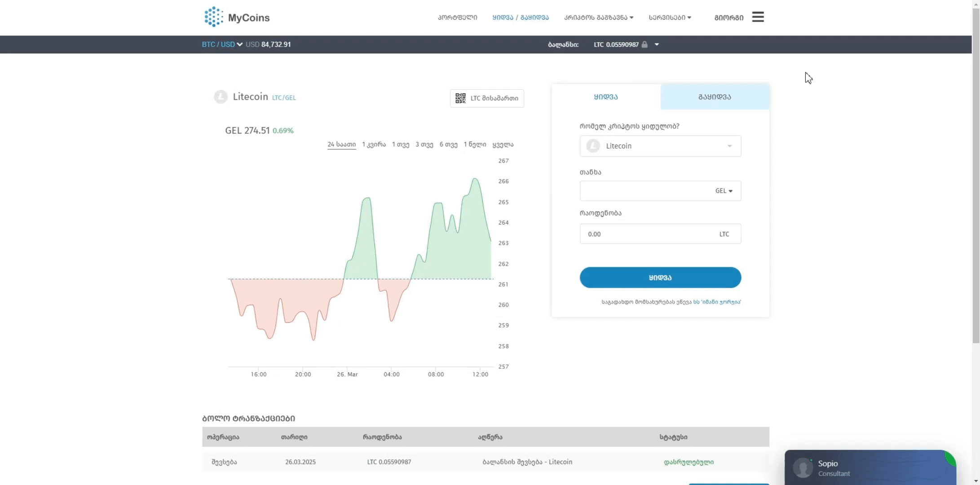980x485 pixels.
Task: Click the Litecoin coin icon beside the chart title
Action: (221, 97)
